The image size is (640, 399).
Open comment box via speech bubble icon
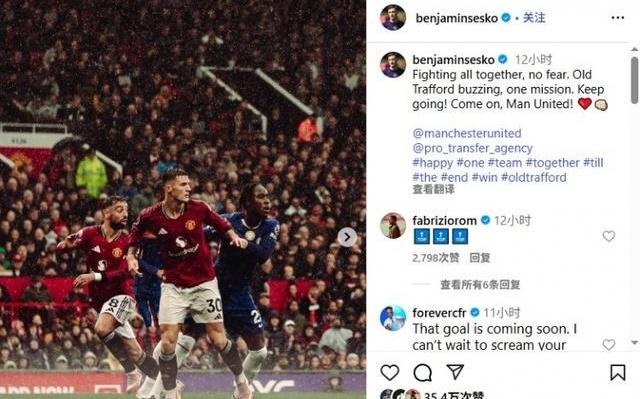(x=422, y=372)
